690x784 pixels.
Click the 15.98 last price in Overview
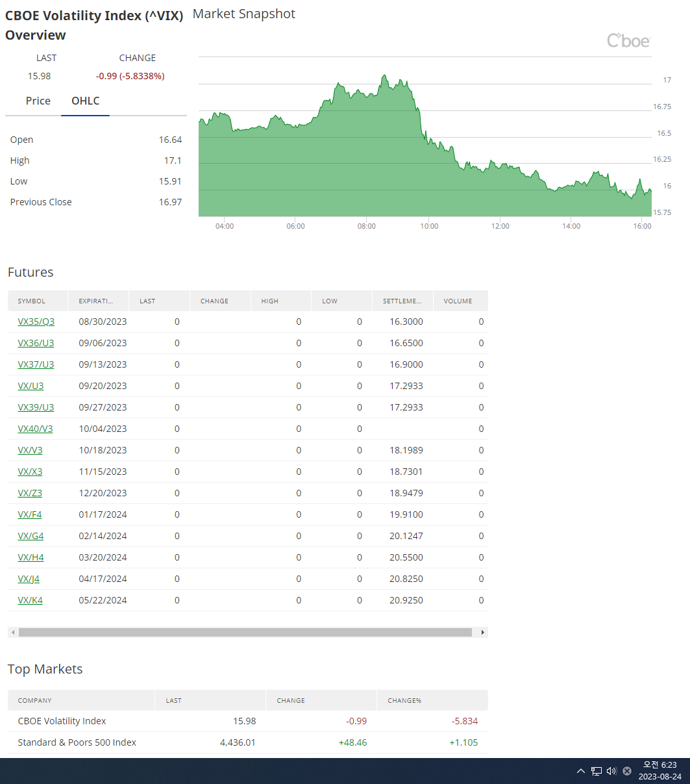tap(39, 76)
